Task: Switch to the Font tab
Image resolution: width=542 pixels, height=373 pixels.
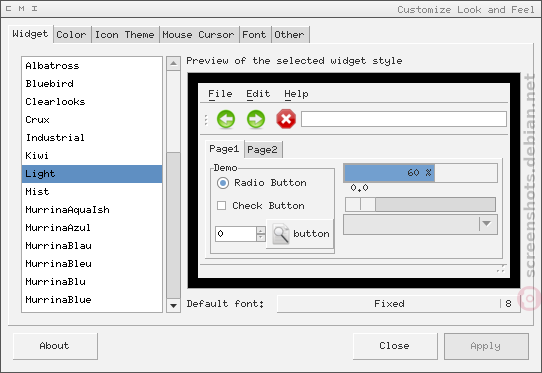Action: click(x=255, y=35)
